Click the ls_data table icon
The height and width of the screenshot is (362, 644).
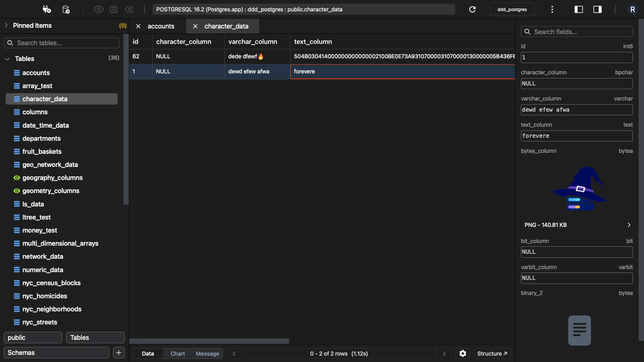coord(17,204)
